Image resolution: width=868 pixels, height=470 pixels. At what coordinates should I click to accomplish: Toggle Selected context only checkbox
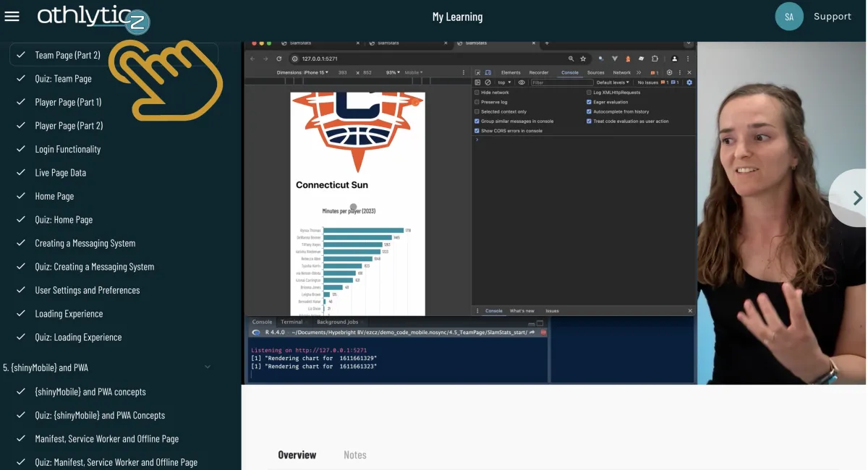477,111
